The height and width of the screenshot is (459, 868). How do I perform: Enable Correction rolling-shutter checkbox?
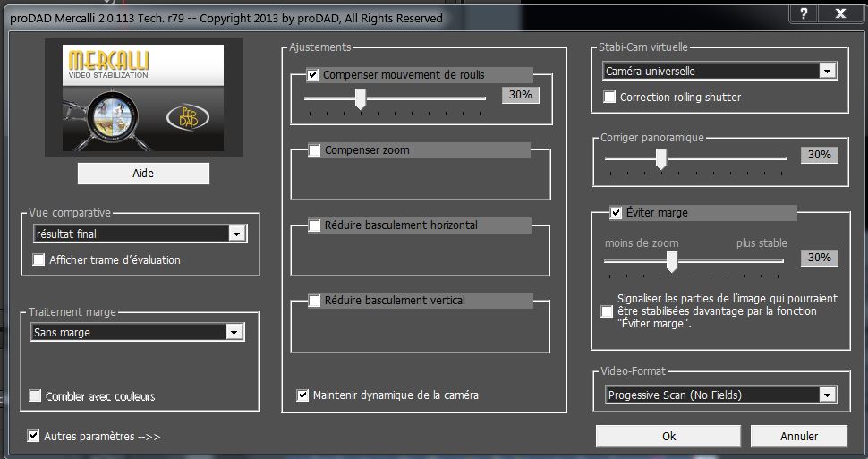click(609, 97)
